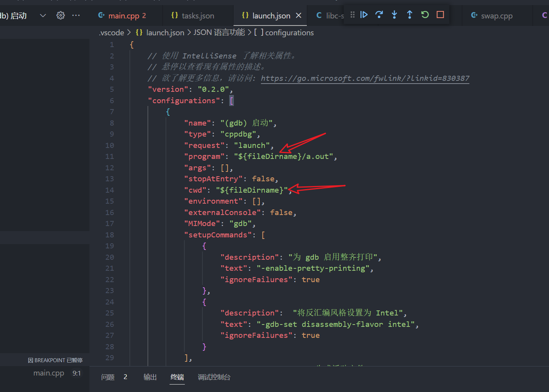Open the 问题 (Problems) panel tab
The image size is (549, 392).
tap(108, 377)
